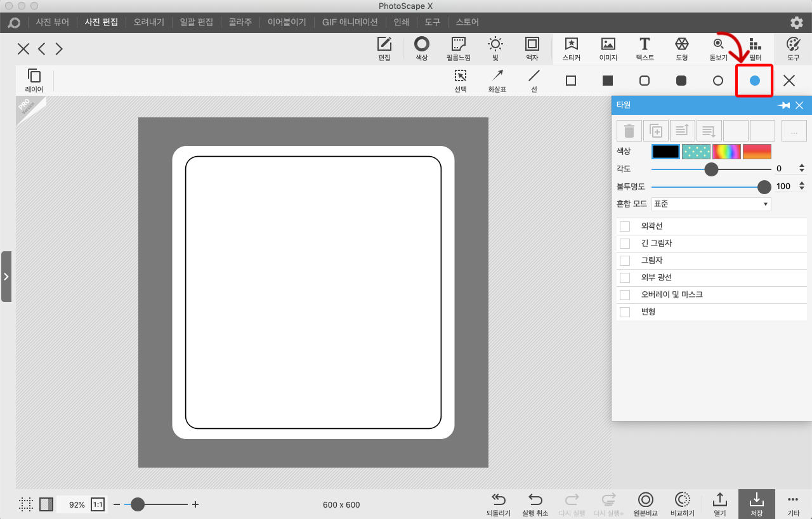Open the 색상 color adjustment tool
This screenshot has width=812, height=519.
click(422, 49)
